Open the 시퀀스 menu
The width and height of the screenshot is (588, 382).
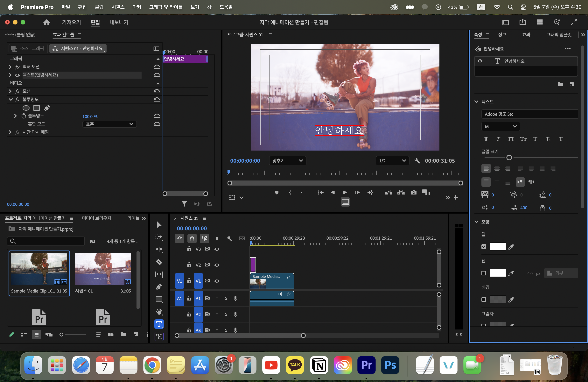point(118,7)
